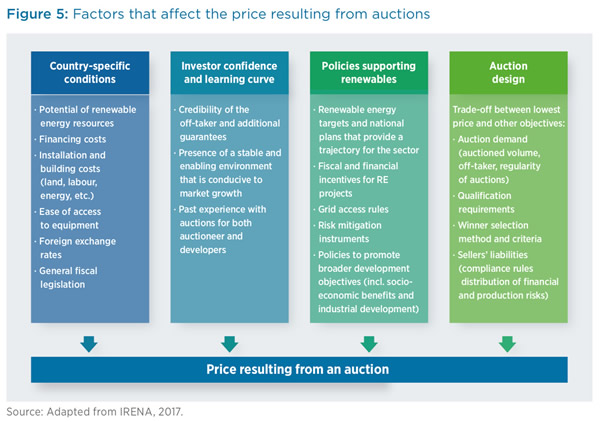
Task: Click the Figure 5 title text
Action: point(218,14)
